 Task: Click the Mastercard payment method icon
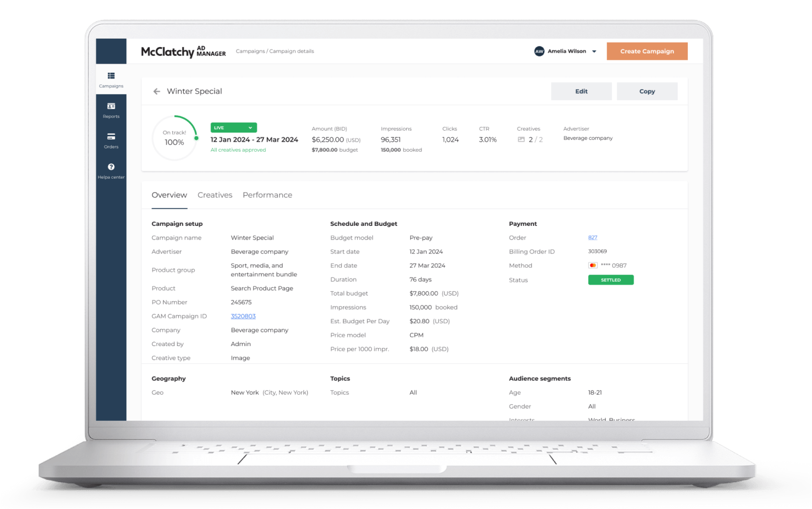coord(592,265)
